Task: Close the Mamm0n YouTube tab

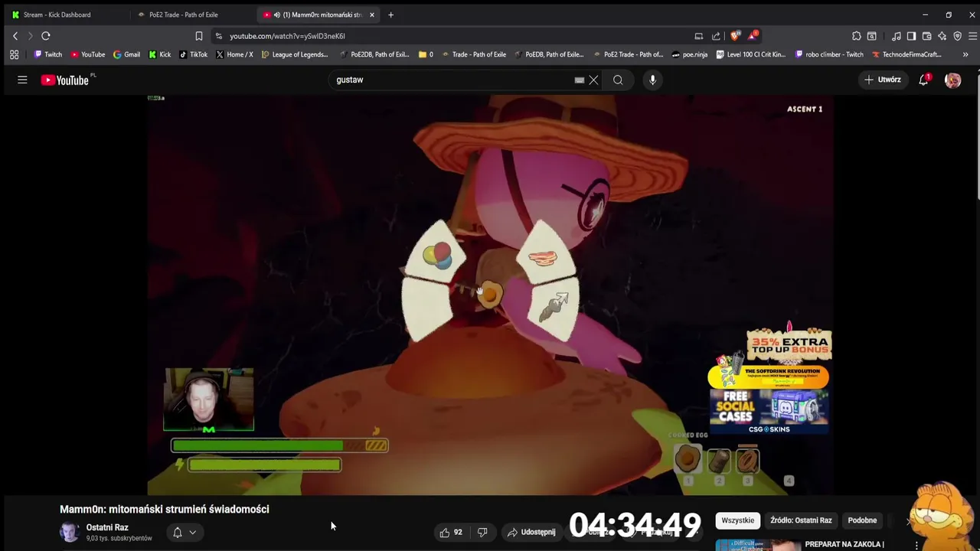Action: click(372, 15)
